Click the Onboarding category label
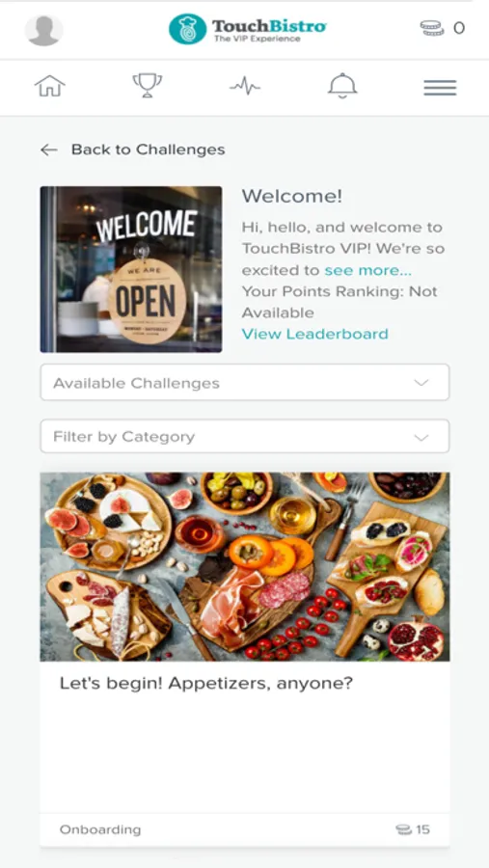Screen dimensions: 489x868 100,829
